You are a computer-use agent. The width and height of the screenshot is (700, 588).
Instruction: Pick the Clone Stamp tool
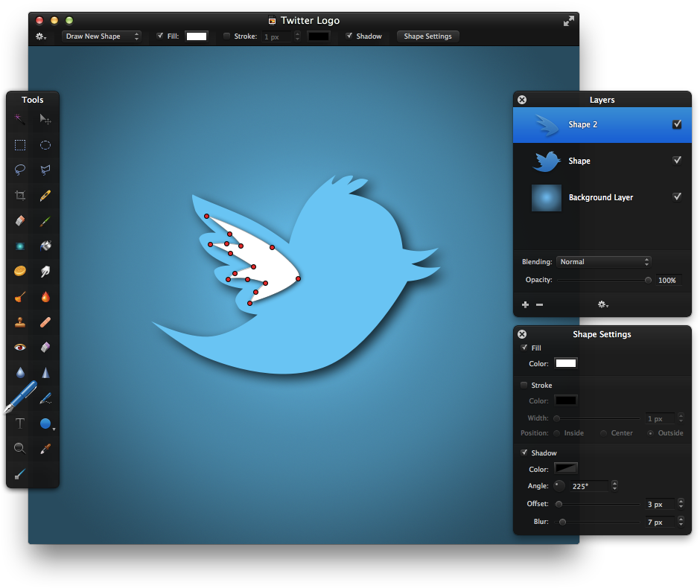pos(19,322)
